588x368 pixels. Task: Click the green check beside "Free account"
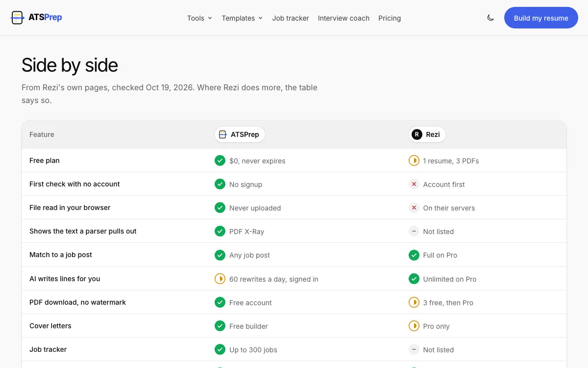220,302
